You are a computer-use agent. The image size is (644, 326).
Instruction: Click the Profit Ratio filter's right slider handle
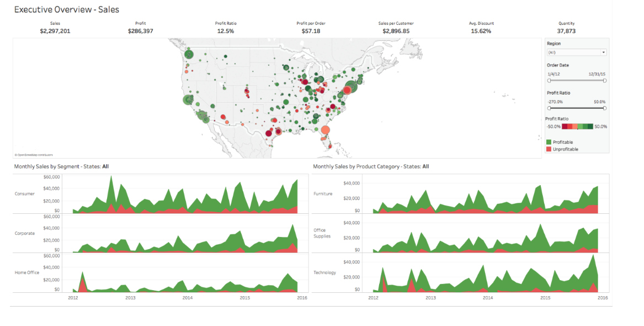(605, 108)
